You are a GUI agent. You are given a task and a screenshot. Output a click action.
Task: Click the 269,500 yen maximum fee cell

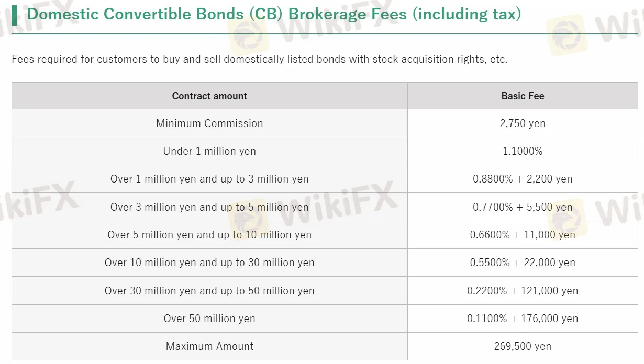pyautogui.click(x=523, y=346)
